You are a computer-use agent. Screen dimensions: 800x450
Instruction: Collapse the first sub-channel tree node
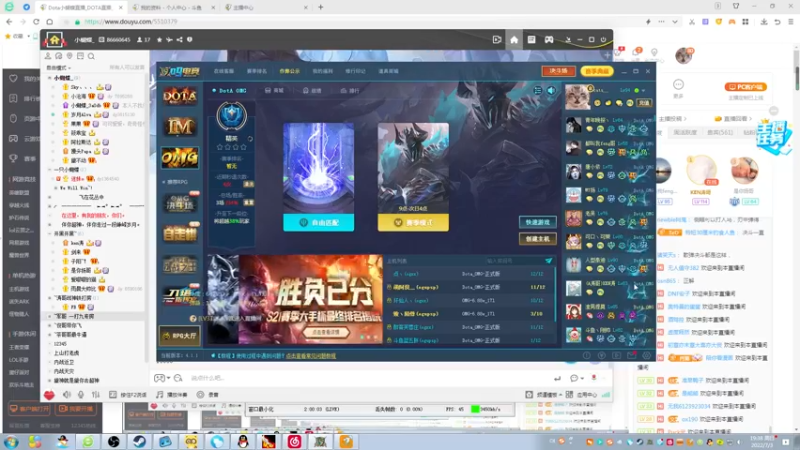49,78
